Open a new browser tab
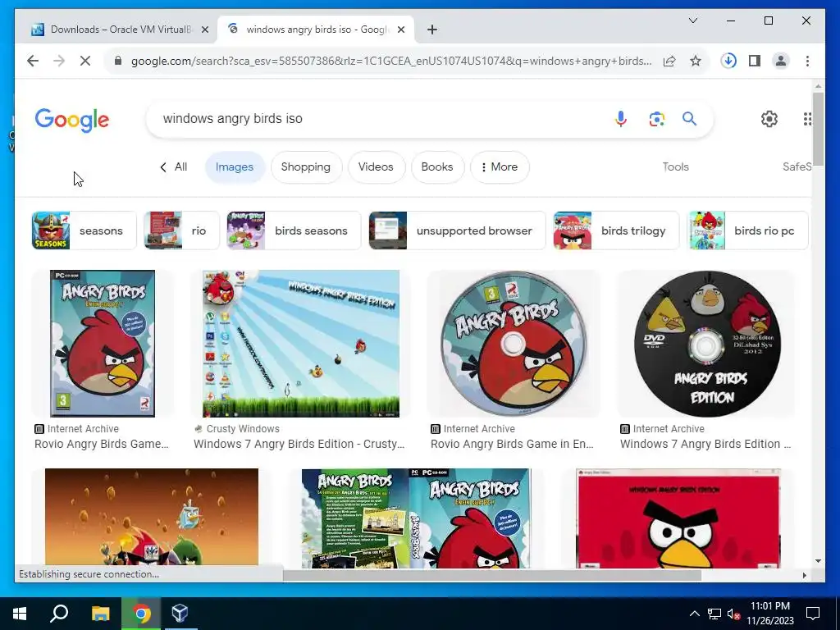This screenshot has height=630, width=840. (432, 30)
